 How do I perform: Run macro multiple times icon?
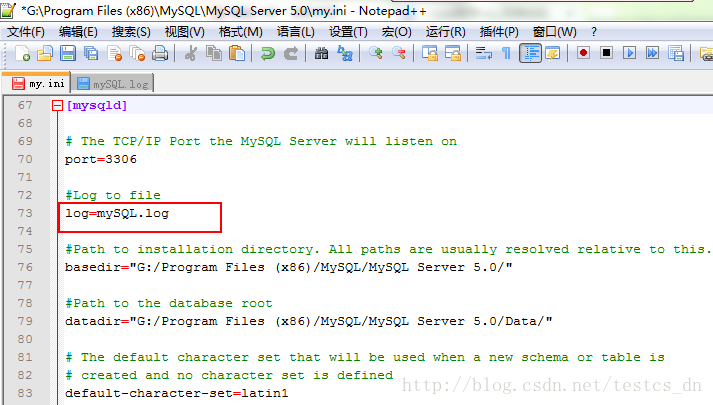(x=652, y=53)
